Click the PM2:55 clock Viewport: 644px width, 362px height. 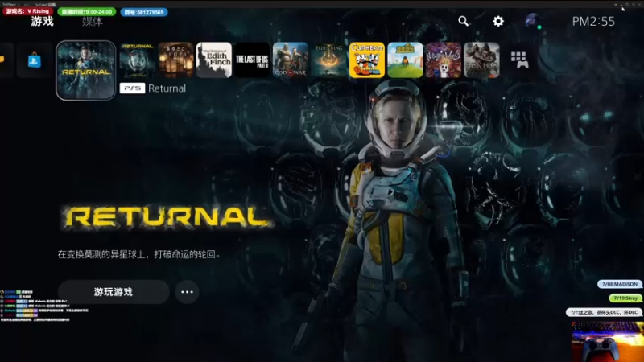[593, 22]
